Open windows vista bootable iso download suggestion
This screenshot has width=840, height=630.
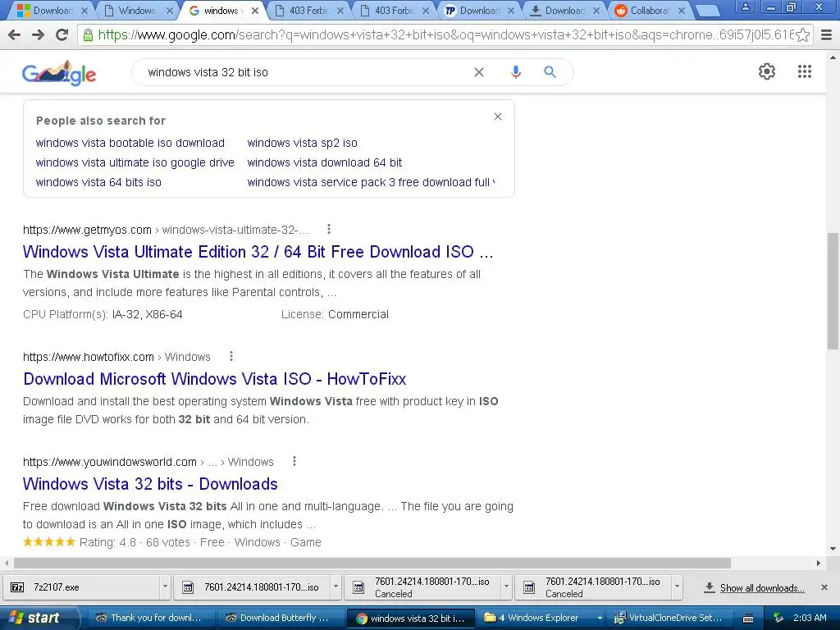tap(130, 143)
